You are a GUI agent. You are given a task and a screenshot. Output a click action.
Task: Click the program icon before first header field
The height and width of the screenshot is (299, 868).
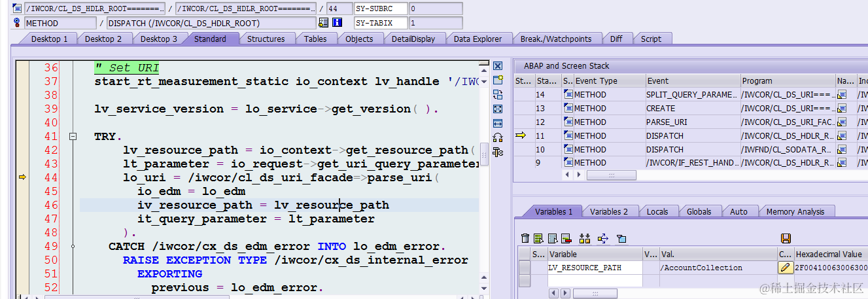pos(16,8)
